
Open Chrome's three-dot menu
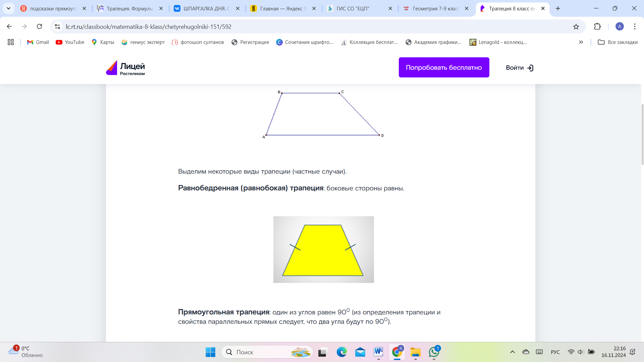click(x=635, y=26)
